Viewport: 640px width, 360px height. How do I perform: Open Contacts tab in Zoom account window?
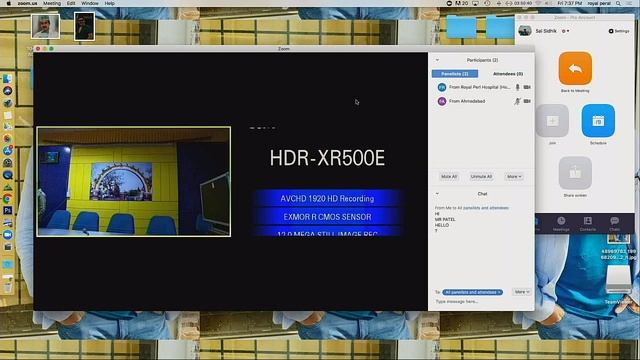(588, 224)
